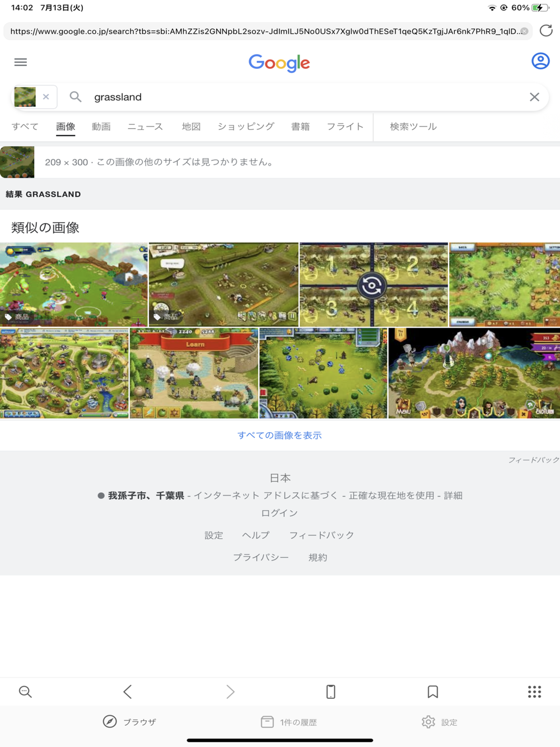Open the 設定 gear tab
Screen dimensions: 560x747
point(440,722)
